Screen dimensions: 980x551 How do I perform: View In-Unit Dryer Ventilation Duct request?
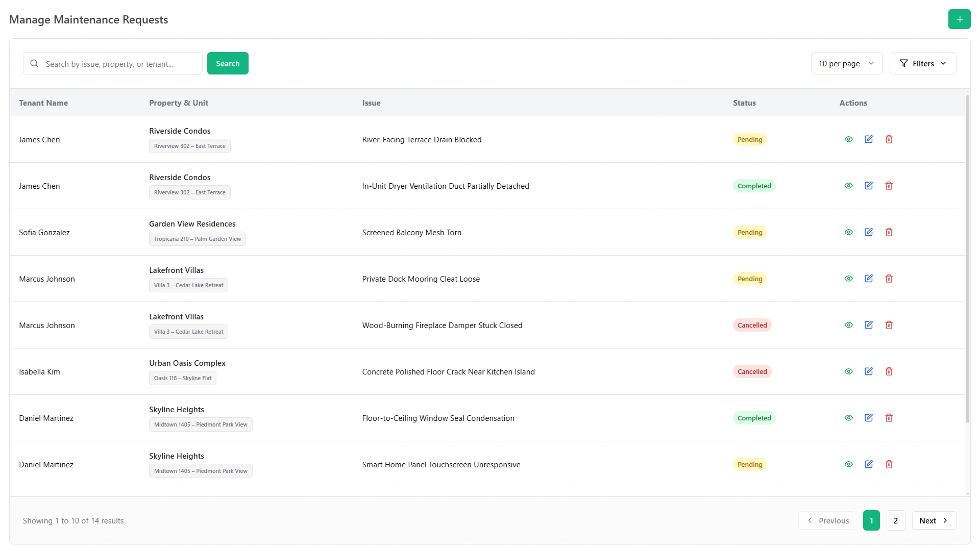pos(848,186)
